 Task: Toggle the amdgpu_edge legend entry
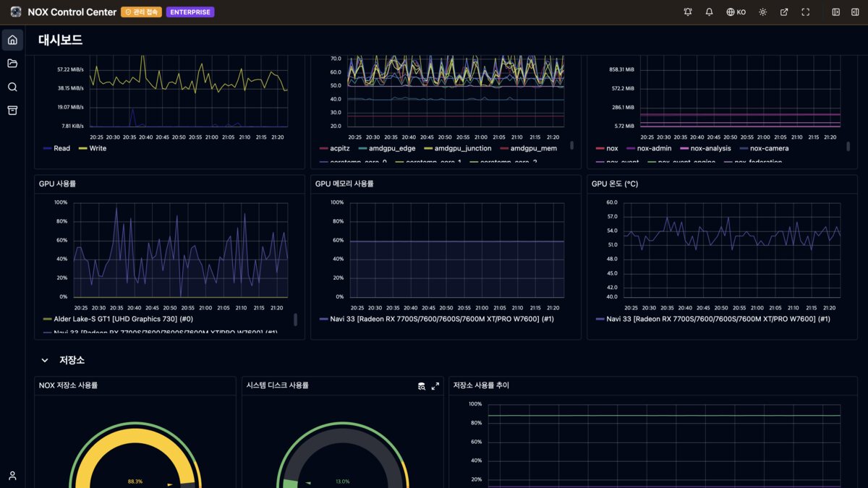click(x=386, y=148)
